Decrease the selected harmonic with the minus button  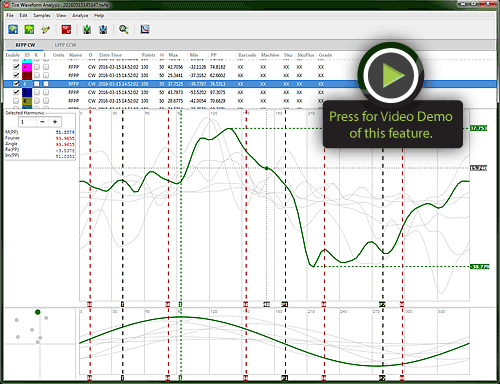point(42,122)
